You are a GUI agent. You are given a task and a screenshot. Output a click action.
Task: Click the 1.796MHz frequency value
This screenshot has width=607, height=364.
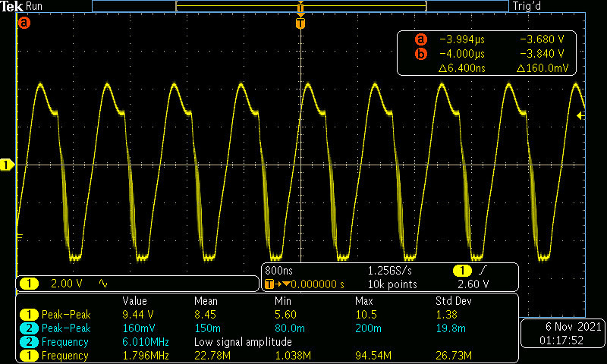[146, 356]
